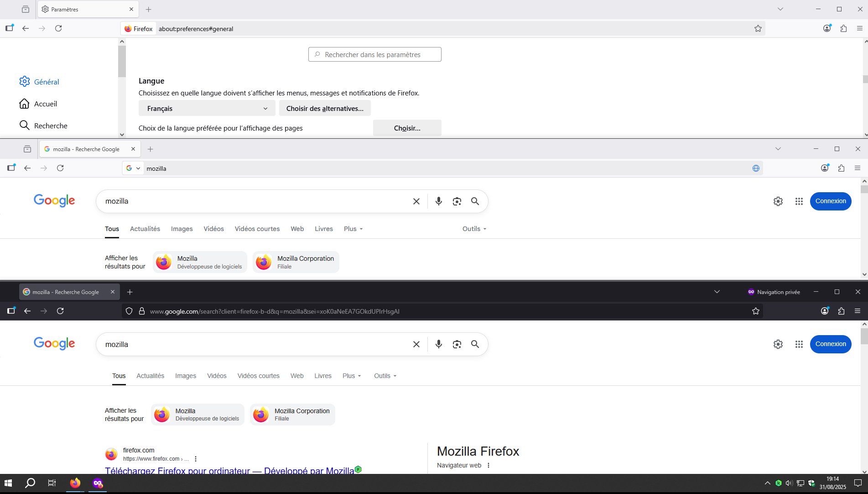Switch to Images tab in the middle Google window
This screenshot has height=494, width=868.
pyautogui.click(x=182, y=229)
